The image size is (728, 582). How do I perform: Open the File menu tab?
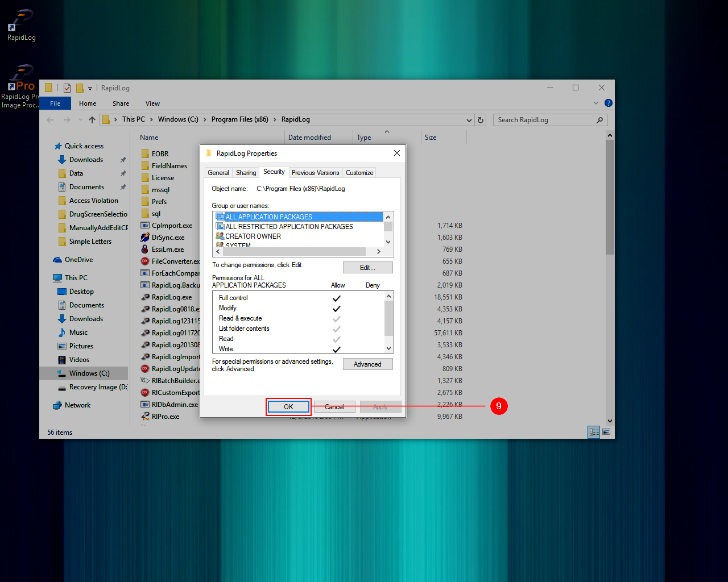55,103
